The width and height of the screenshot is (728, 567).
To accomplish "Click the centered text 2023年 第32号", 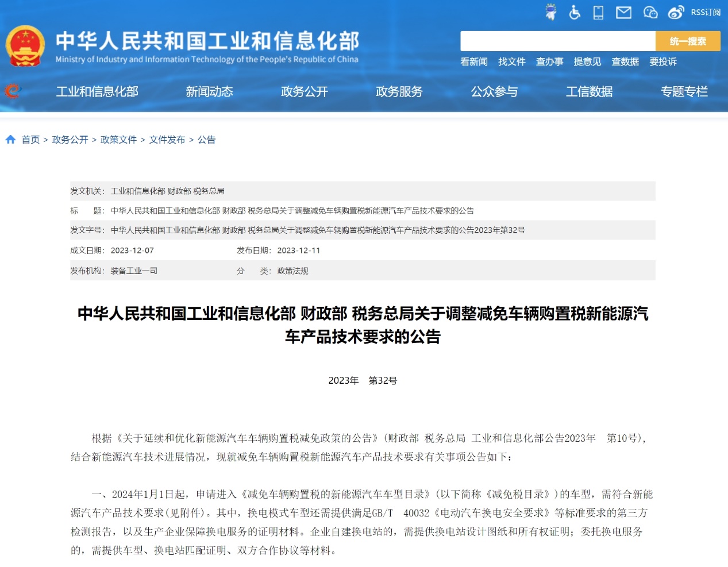I will coord(363,380).
